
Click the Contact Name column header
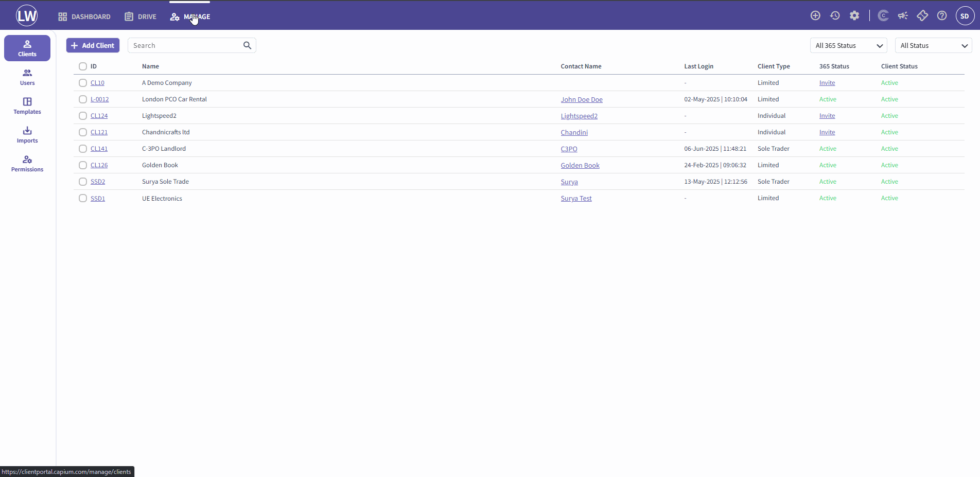coord(581,66)
